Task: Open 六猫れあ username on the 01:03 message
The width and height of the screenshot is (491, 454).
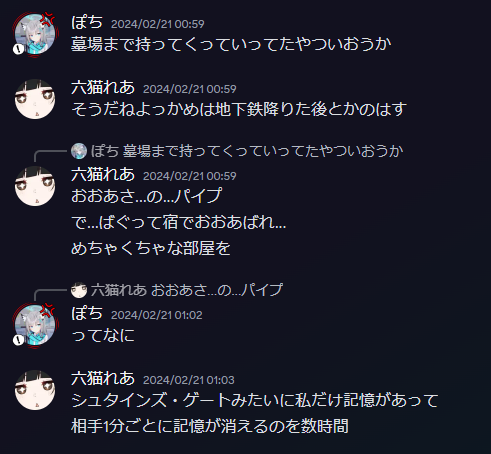Action: coord(103,379)
